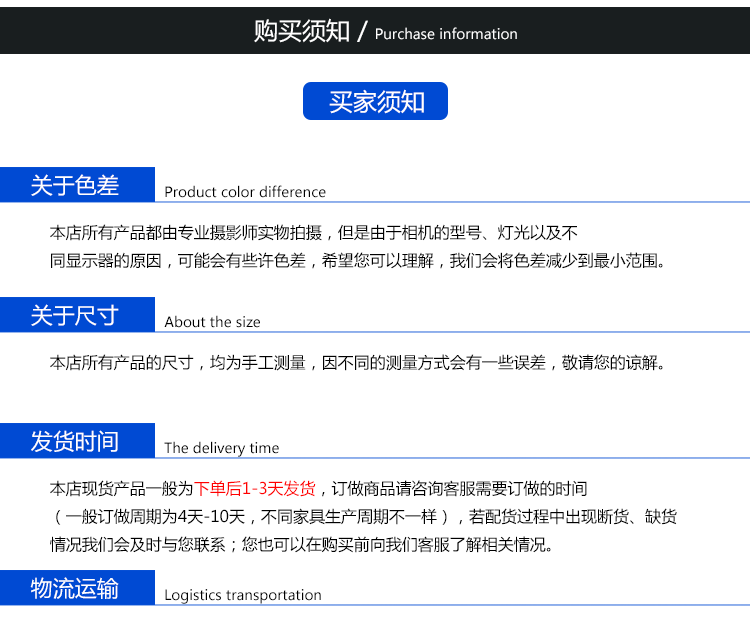Click the line starting 同显示器的原因
Viewport: 750px width, 617px height.
click(357, 261)
